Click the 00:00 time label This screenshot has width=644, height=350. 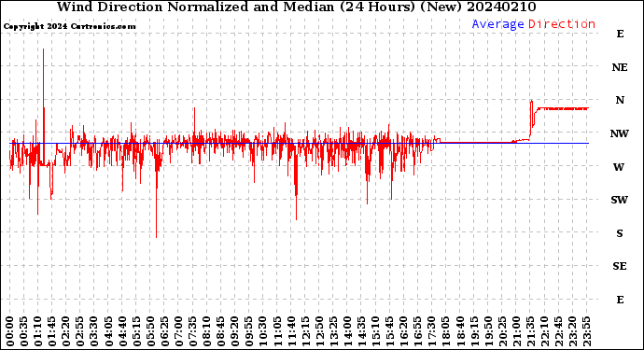point(10,331)
